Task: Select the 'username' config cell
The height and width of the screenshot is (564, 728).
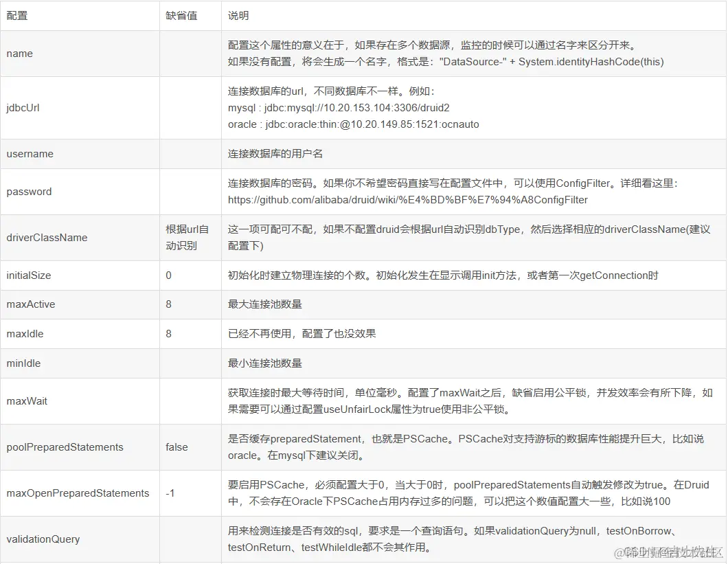Action: tap(80, 154)
